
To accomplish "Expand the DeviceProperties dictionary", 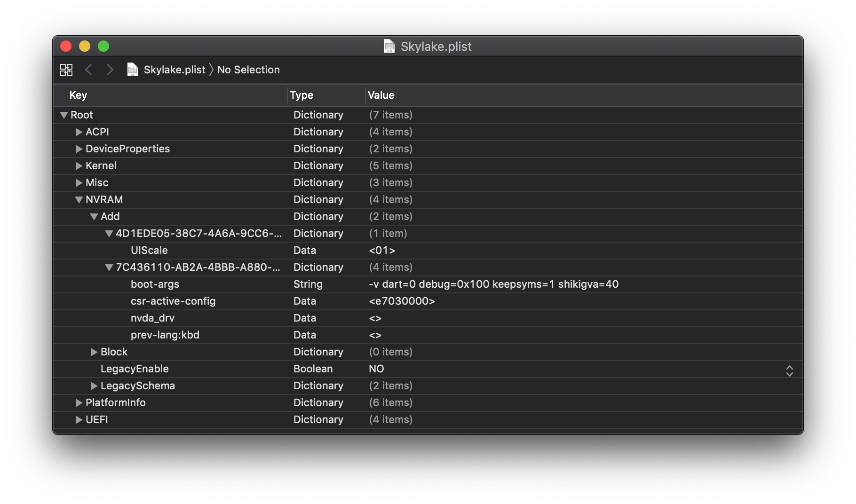I will click(79, 149).
